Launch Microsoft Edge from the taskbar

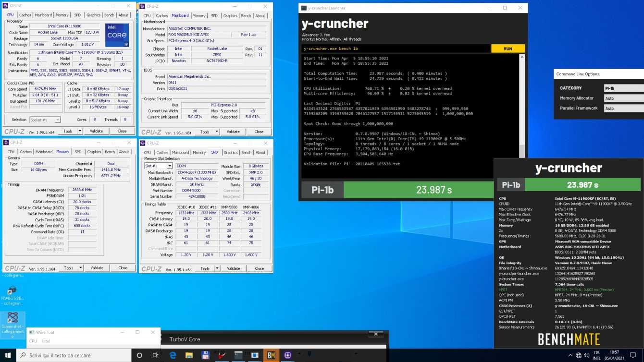click(x=173, y=355)
